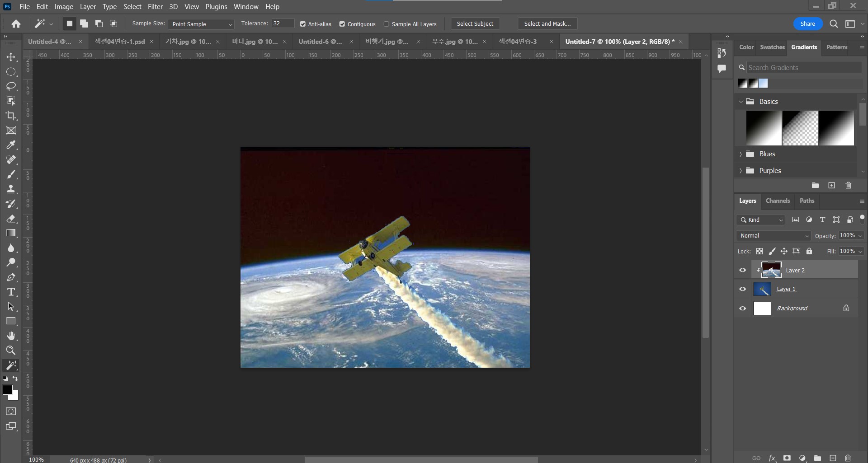
Task: Toggle layer filtering on/off switch
Action: (x=862, y=218)
